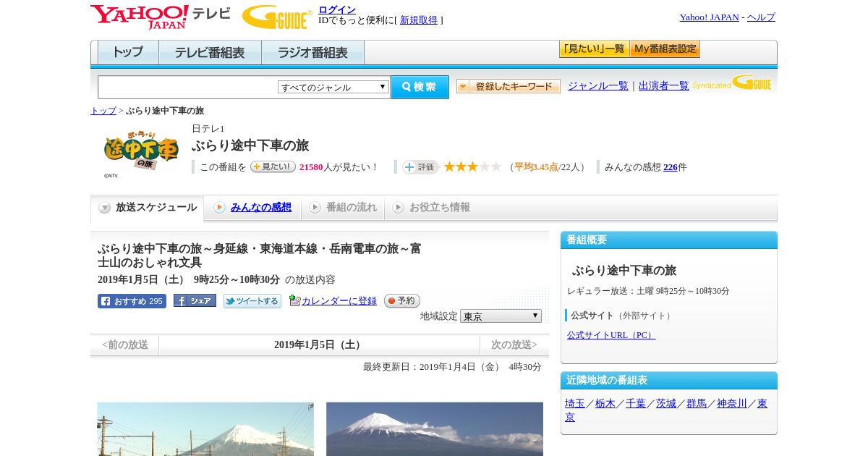Click the 茨城 region link
This screenshot has height=456, width=868.
click(666, 404)
